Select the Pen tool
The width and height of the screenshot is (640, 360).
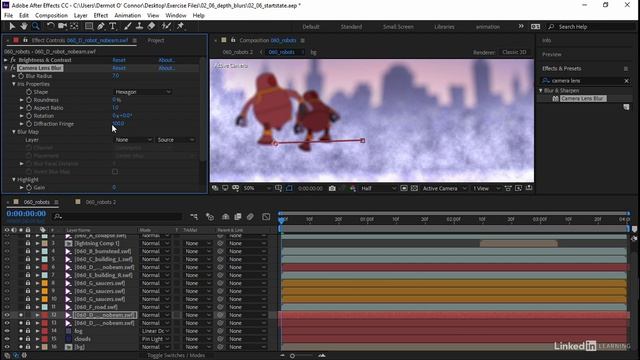[x=101, y=26]
